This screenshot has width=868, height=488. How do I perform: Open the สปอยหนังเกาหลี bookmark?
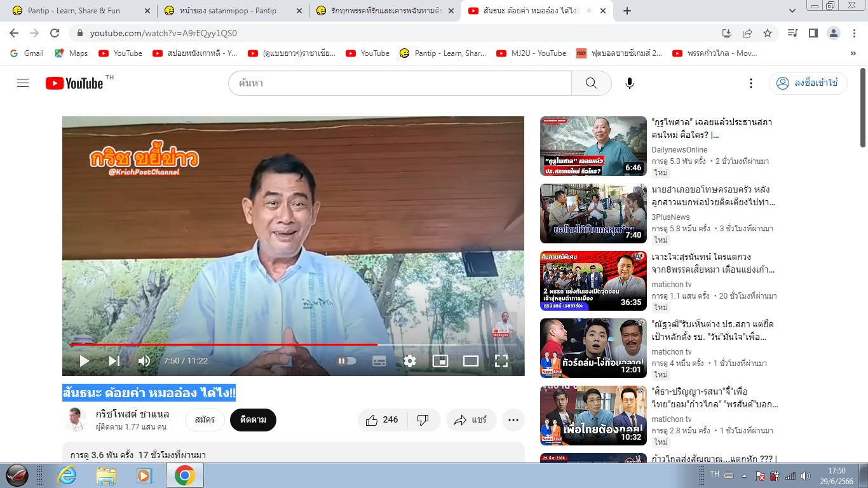pos(196,53)
